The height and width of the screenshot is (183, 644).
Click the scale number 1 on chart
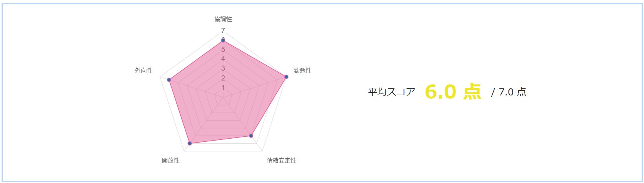pyautogui.click(x=223, y=87)
